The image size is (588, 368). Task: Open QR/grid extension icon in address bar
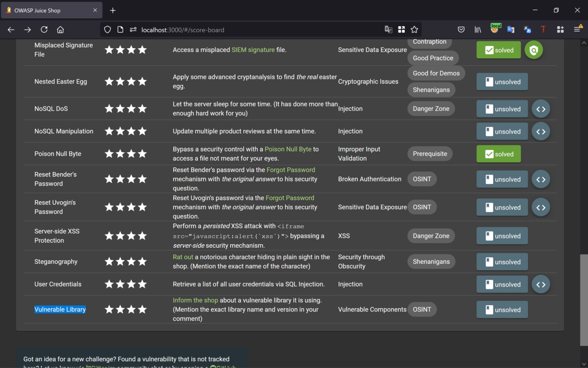pyautogui.click(x=401, y=29)
